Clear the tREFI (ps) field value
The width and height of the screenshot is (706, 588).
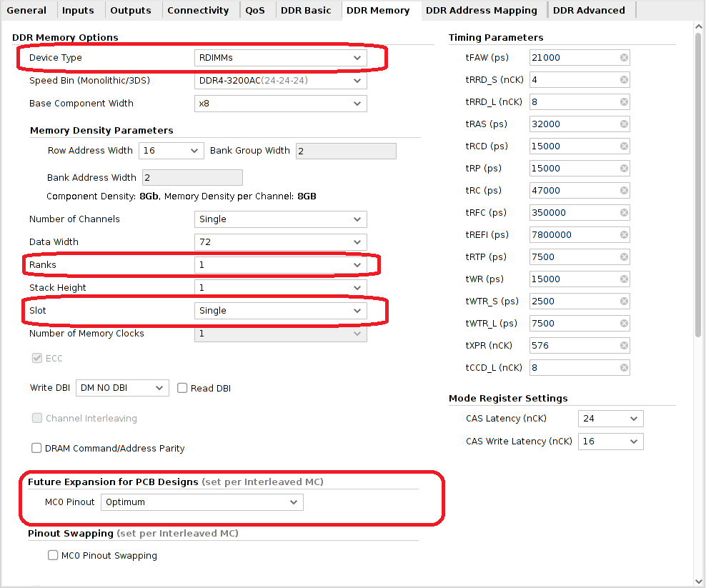pyautogui.click(x=624, y=235)
